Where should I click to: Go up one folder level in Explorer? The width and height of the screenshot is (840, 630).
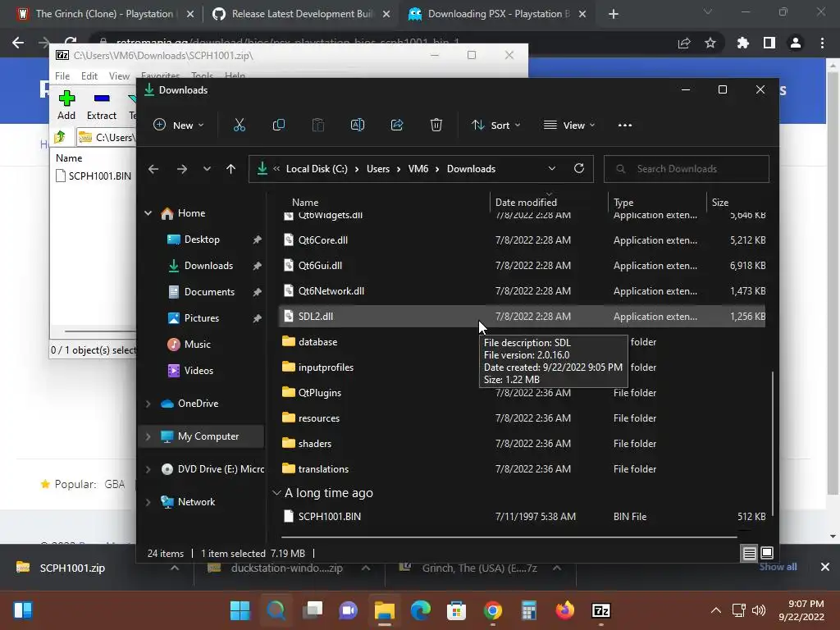pyautogui.click(x=231, y=169)
